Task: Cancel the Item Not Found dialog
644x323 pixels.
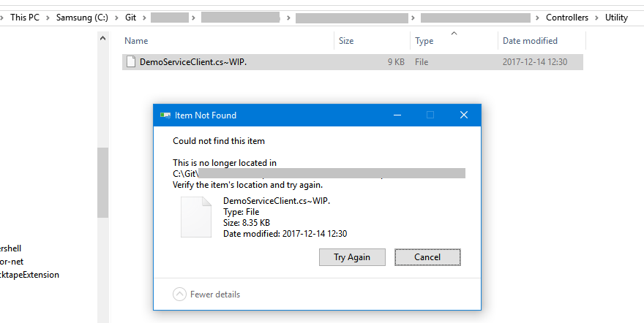Action: 427,257
